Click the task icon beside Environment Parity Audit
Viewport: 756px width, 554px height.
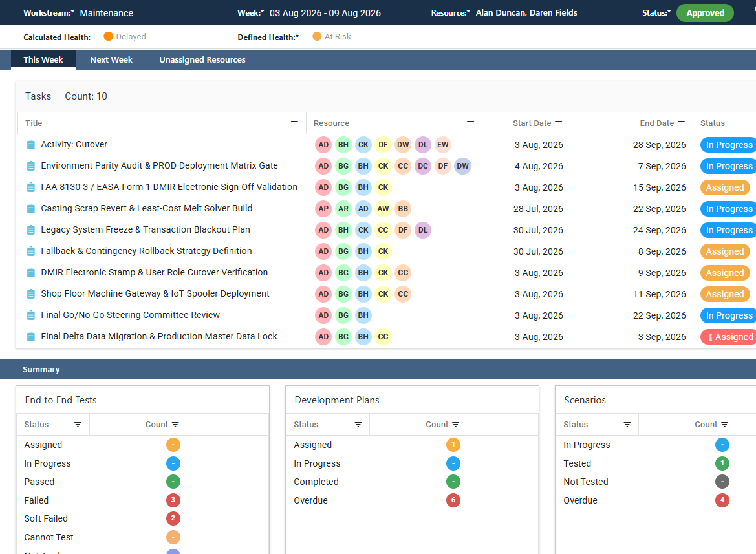click(x=31, y=166)
